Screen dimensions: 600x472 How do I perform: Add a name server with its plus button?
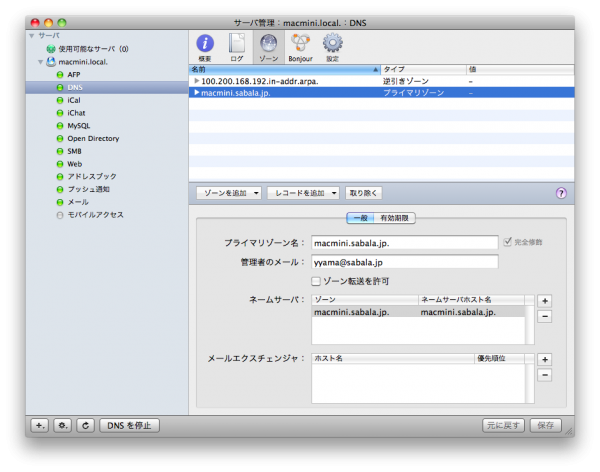pyautogui.click(x=545, y=301)
